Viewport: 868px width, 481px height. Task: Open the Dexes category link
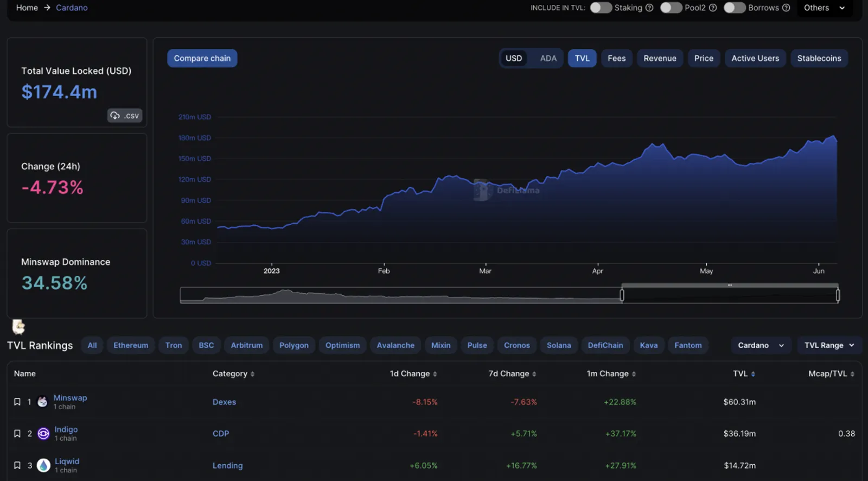coord(224,402)
